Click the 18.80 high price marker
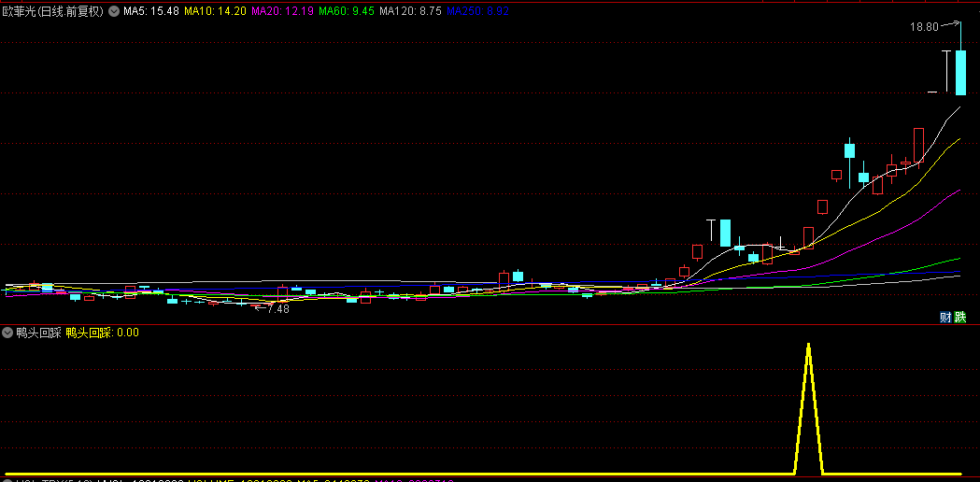 coord(924,27)
